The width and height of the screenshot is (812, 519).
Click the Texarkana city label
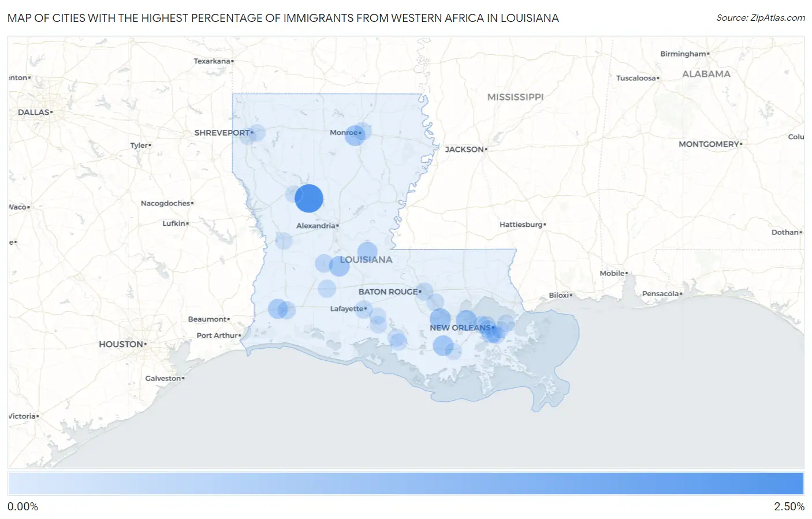point(212,61)
